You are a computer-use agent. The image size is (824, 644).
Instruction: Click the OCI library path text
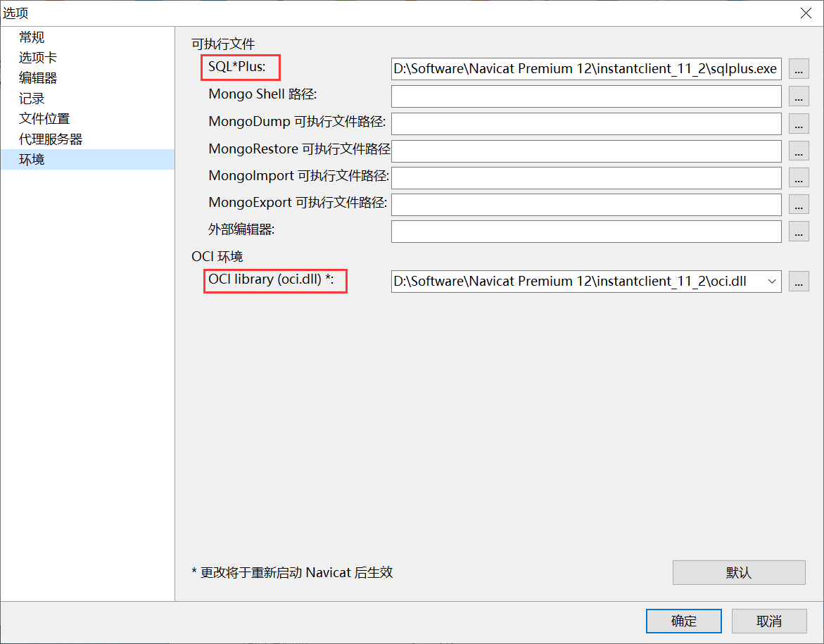570,282
